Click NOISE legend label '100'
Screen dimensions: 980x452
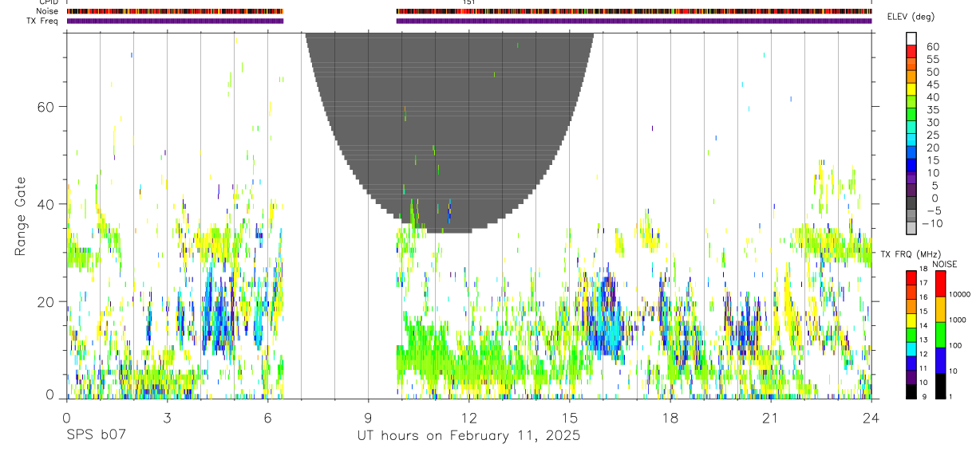(954, 345)
